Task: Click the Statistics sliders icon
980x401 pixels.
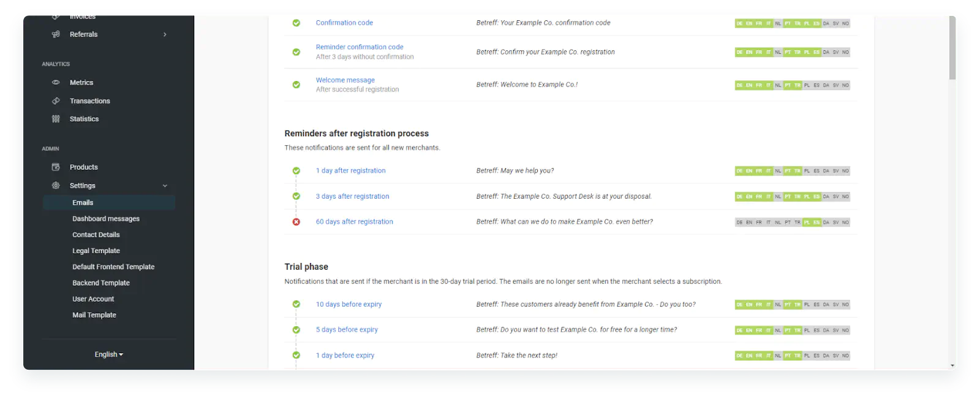Action: (x=56, y=119)
